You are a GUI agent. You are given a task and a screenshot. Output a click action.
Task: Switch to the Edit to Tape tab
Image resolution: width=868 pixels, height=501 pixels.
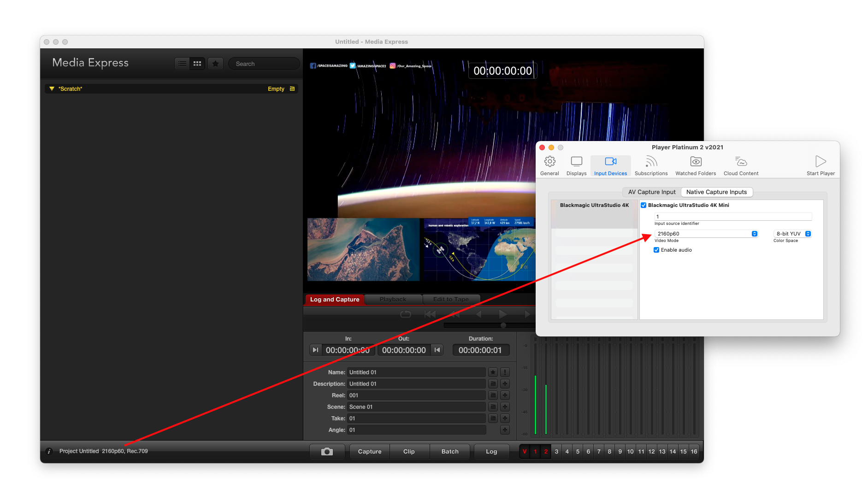click(x=451, y=300)
